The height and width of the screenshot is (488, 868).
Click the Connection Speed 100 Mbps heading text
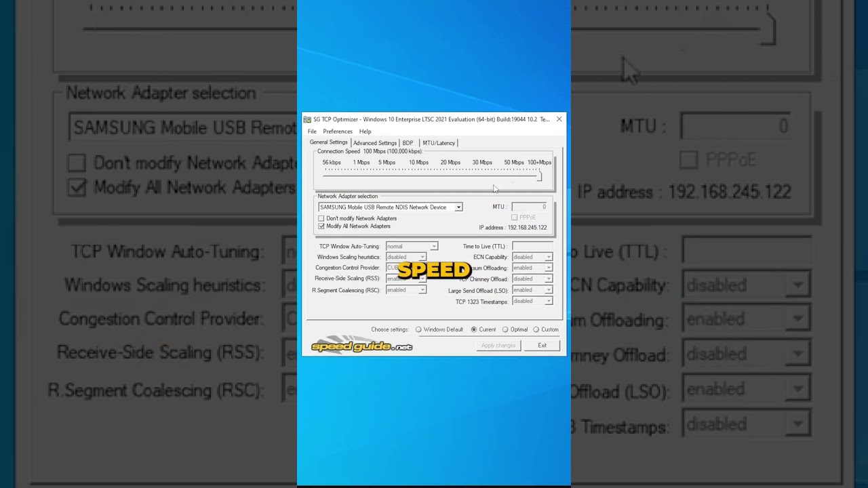370,152
